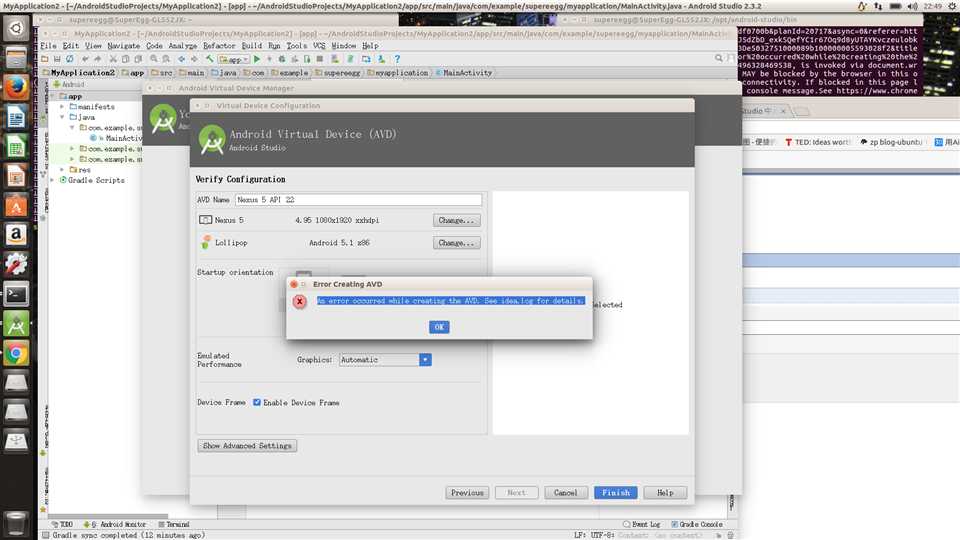Open the Android Monitor tool window
960x540 pixels.
click(115, 524)
